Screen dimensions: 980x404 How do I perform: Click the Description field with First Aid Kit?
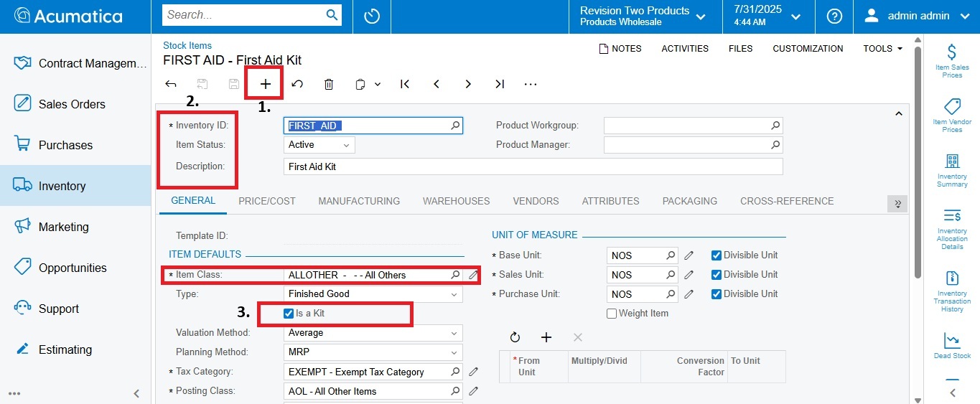[532, 166]
